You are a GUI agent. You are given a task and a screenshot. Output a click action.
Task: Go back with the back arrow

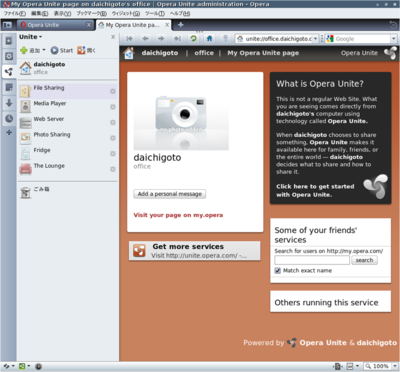145,39
